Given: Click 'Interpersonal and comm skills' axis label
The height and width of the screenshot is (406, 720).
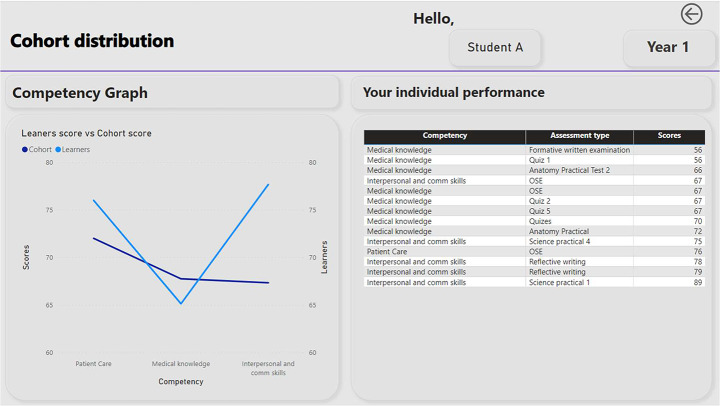Looking at the screenshot, I should point(268,368).
